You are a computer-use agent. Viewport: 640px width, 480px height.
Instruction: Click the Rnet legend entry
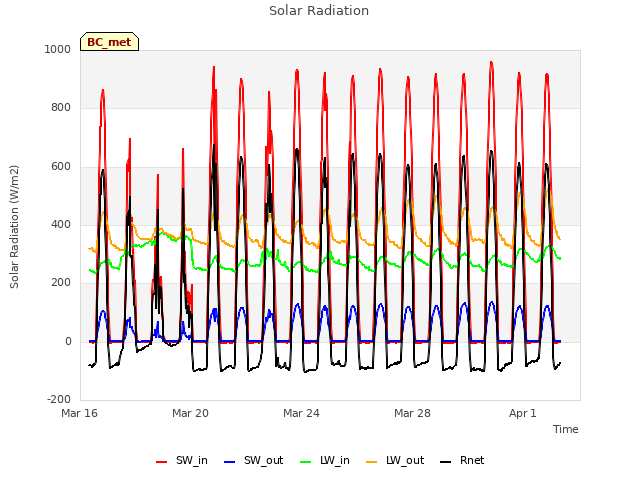[x=462, y=460]
